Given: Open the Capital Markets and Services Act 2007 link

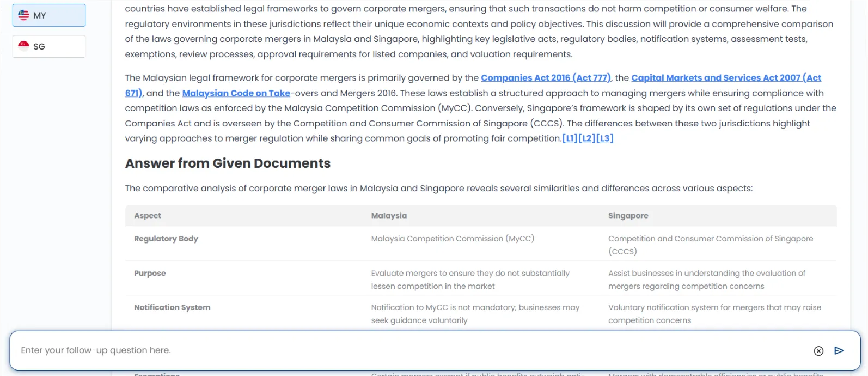Looking at the screenshot, I should point(726,78).
